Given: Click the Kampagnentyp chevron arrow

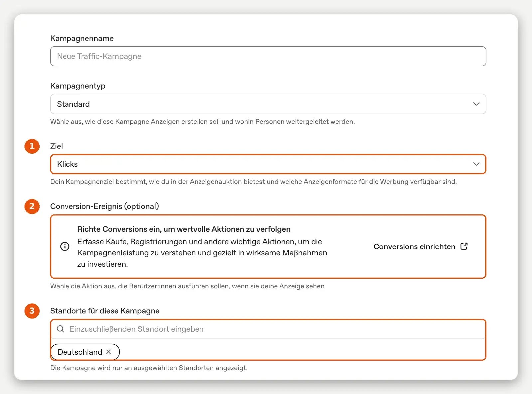Looking at the screenshot, I should coord(476,104).
